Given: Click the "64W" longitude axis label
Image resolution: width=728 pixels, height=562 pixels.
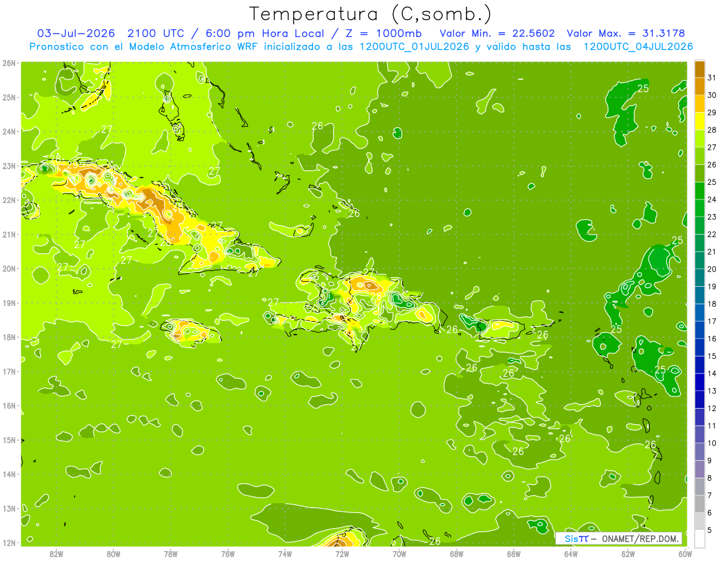Looking at the screenshot, I should [x=571, y=554].
